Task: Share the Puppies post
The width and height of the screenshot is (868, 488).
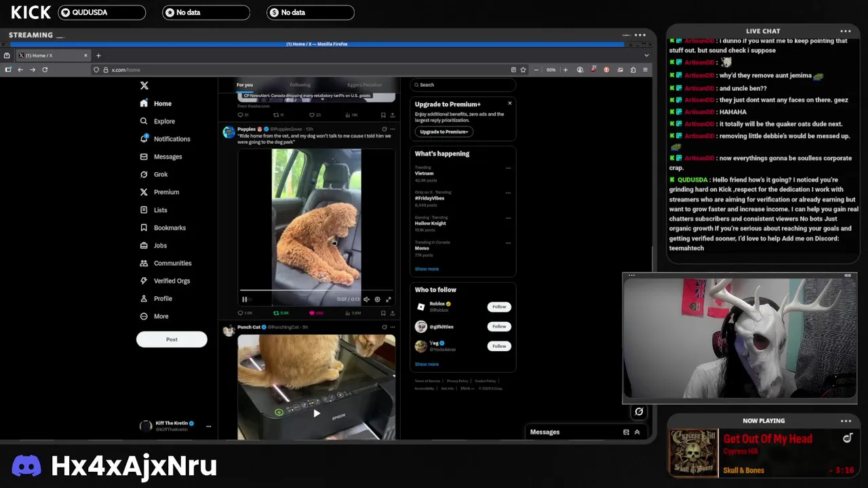Action: tap(392, 313)
